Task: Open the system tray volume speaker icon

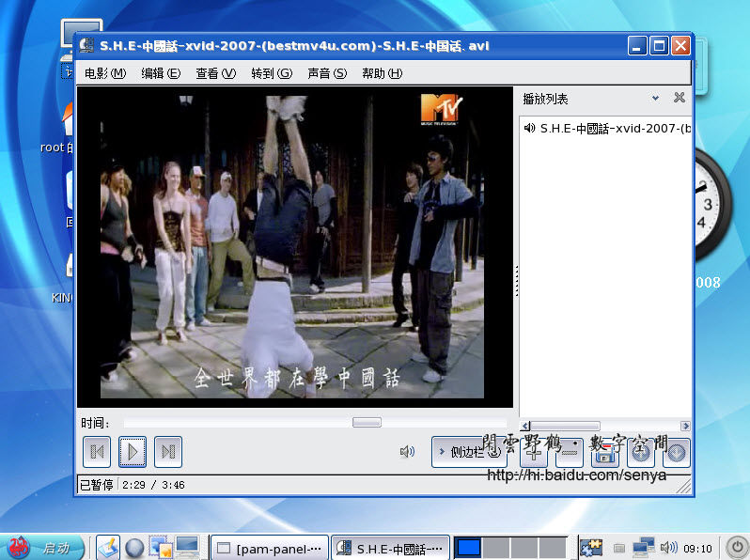Action: [x=668, y=548]
